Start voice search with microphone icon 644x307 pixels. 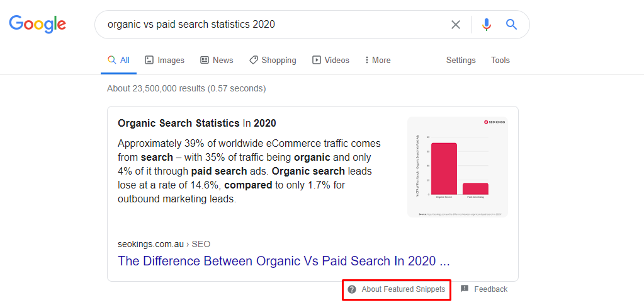point(486,25)
